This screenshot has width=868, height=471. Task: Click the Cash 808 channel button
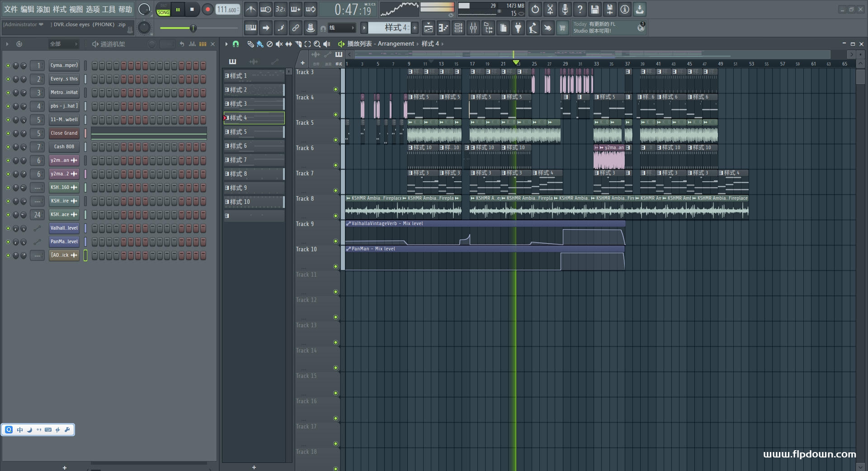[x=64, y=147]
